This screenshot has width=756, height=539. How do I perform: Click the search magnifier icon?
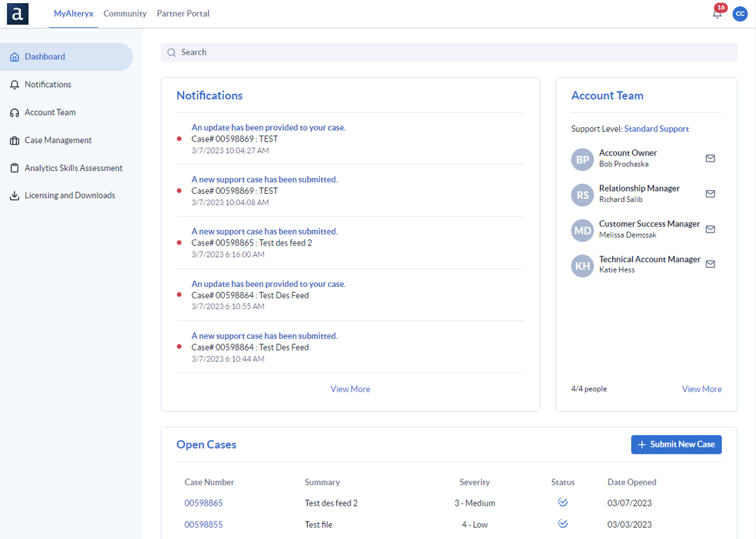[171, 52]
